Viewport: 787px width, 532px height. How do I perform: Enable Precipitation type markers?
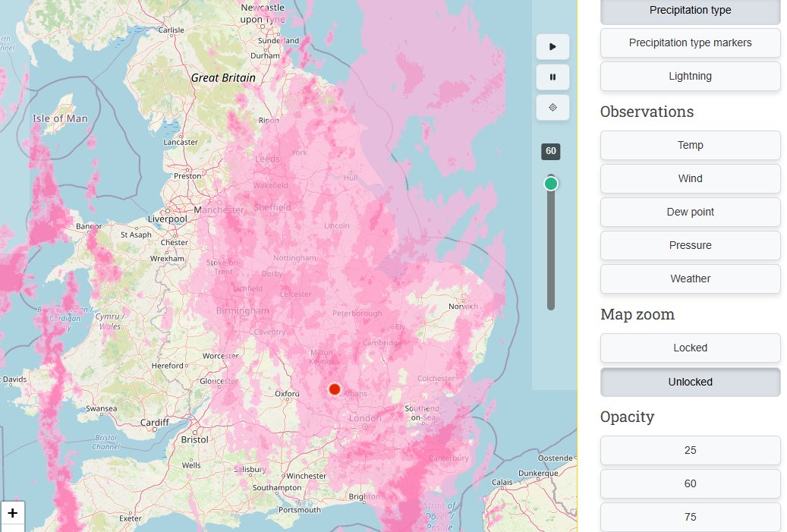689,42
